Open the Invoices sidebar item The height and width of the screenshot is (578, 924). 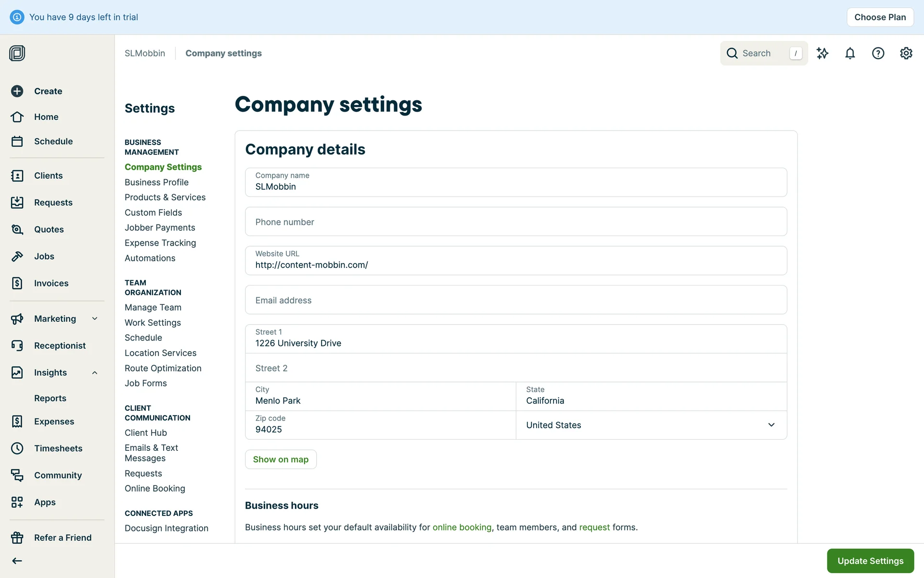(x=51, y=284)
